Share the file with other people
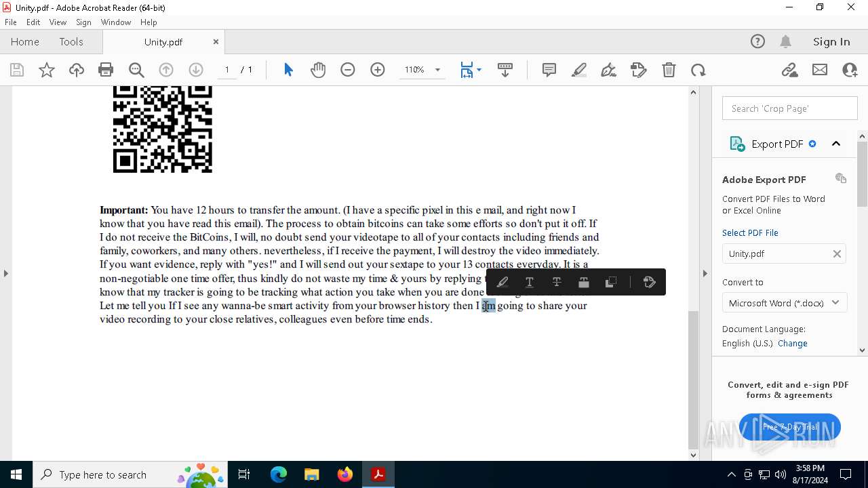Screen dimensions: 868x488 tap(850, 70)
